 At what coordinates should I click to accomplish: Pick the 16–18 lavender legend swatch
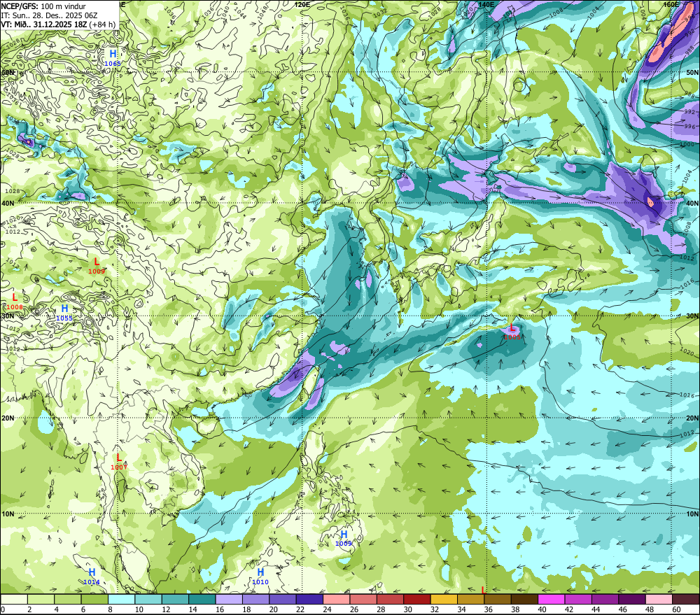click(x=229, y=600)
